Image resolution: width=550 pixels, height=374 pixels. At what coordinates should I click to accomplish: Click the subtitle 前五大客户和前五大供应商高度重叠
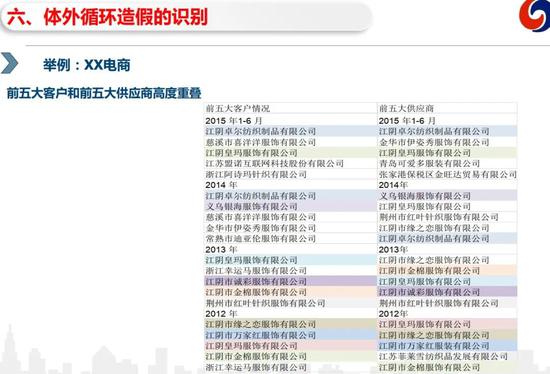[104, 93]
